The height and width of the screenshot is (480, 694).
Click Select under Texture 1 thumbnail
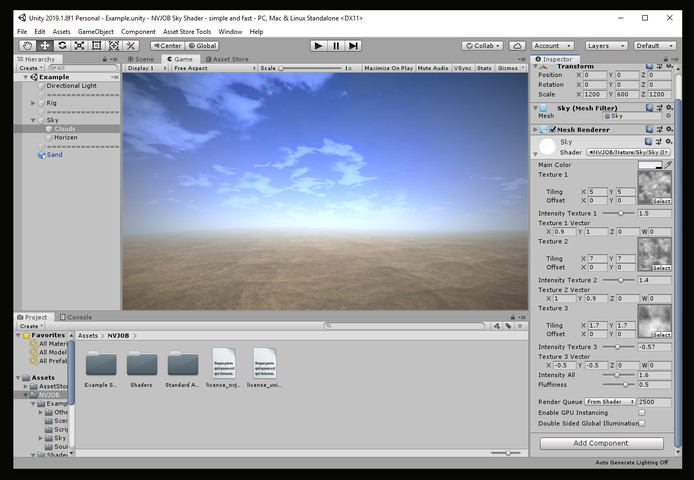pos(662,201)
